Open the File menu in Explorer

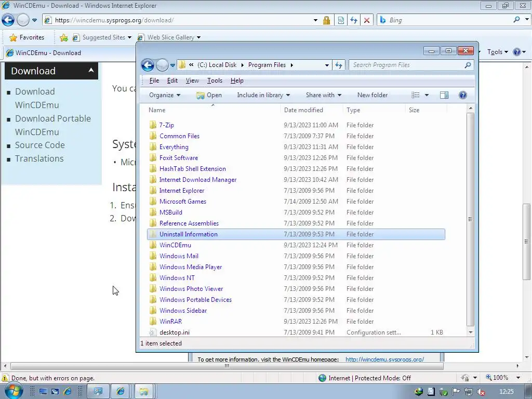[x=154, y=81]
